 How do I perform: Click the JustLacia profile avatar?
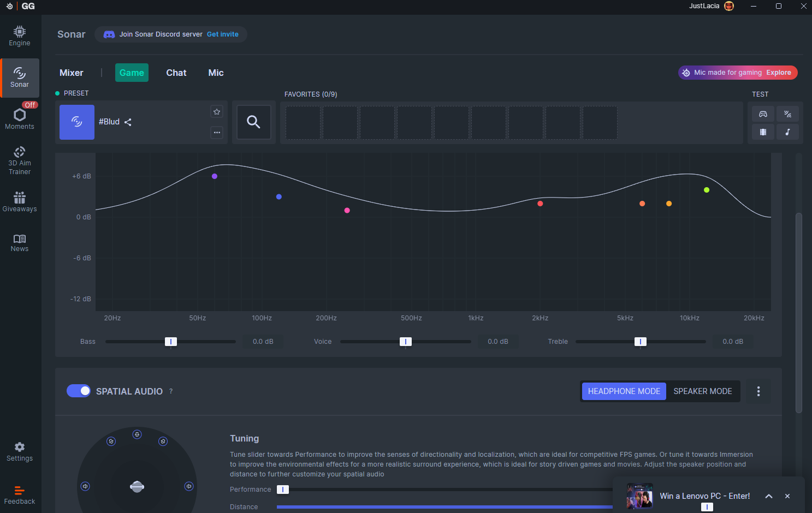tap(729, 6)
